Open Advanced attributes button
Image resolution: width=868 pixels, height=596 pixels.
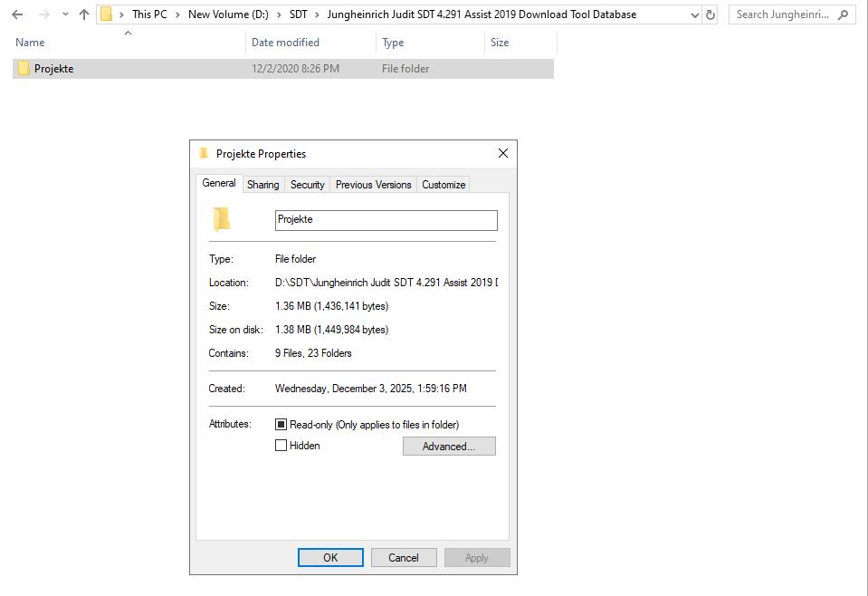click(449, 447)
